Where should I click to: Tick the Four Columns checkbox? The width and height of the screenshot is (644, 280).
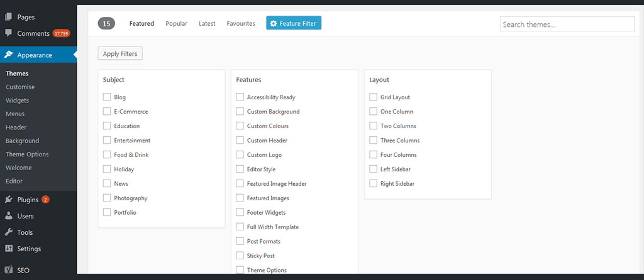point(374,154)
